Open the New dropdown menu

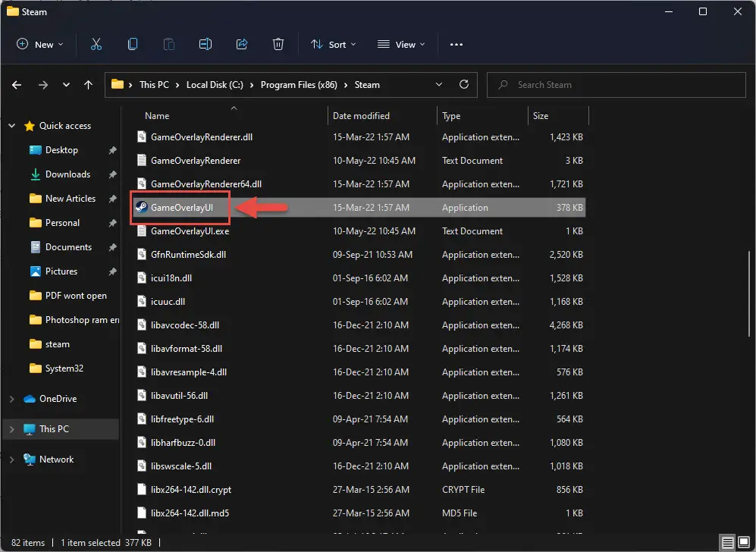coord(39,44)
